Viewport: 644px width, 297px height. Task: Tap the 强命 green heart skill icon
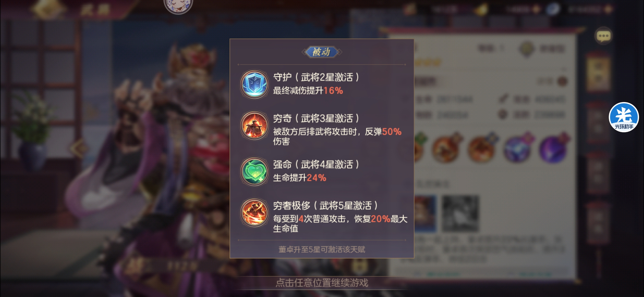click(x=254, y=171)
